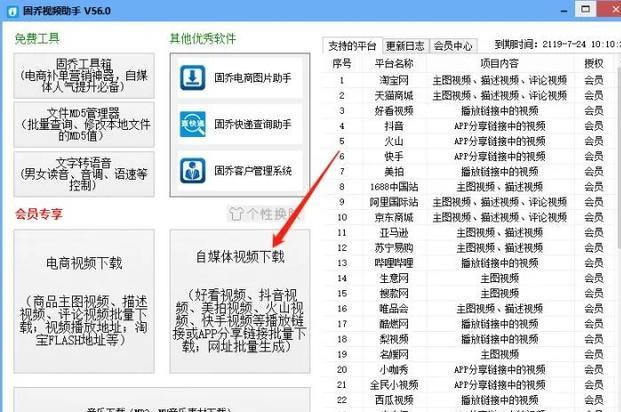Click the 授权 column header

click(594, 63)
